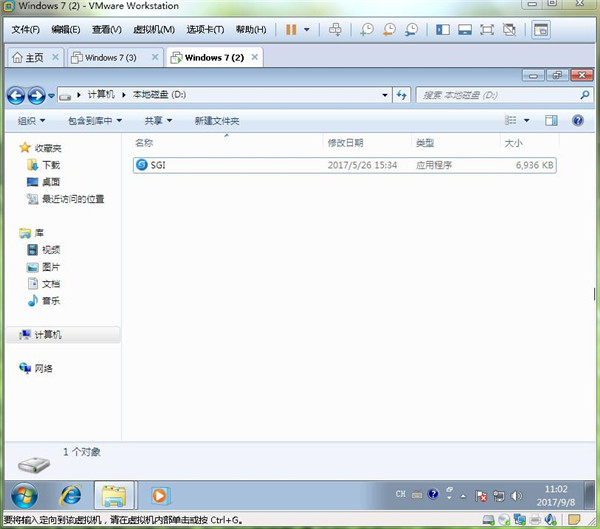
Task: Close the Windows 7 (3) tab
Action: [x=155, y=57]
